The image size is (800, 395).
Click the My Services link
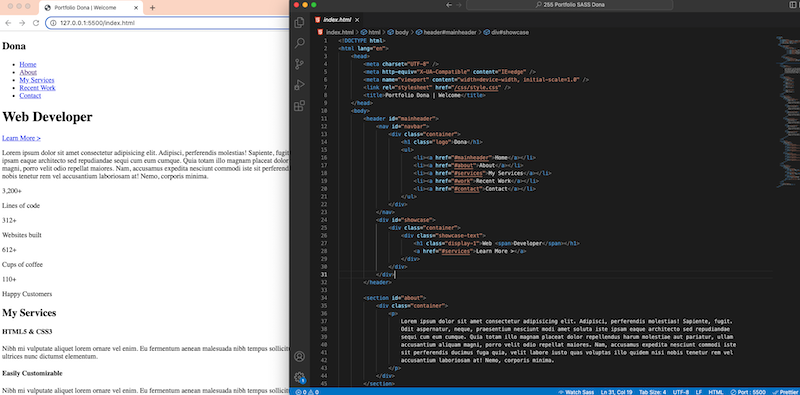(x=37, y=80)
